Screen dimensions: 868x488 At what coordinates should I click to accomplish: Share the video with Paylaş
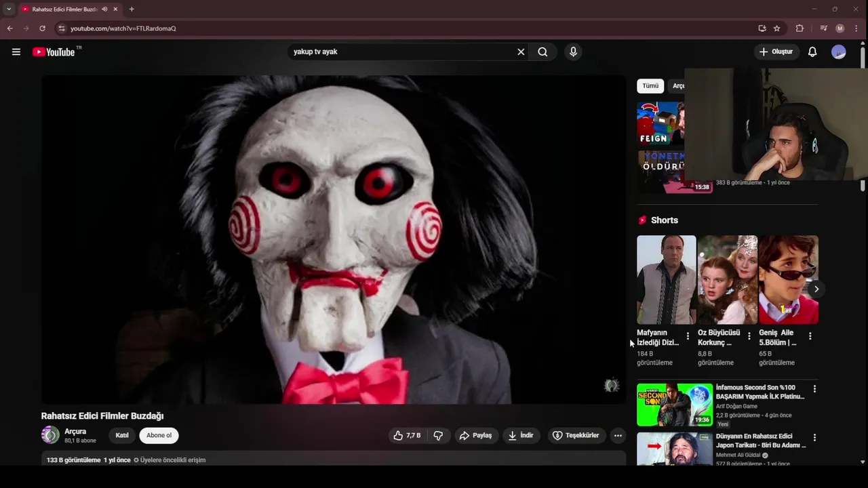point(475,435)
